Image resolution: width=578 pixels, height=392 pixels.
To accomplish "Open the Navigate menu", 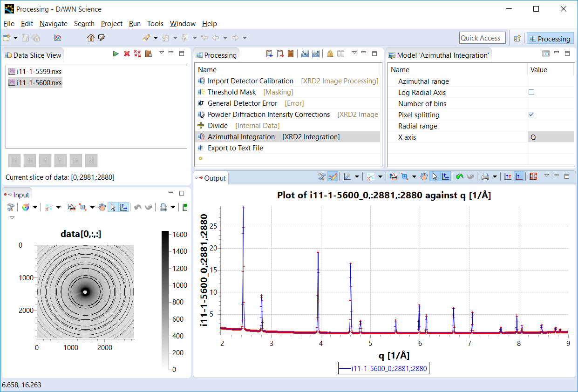I will [53, 24].
